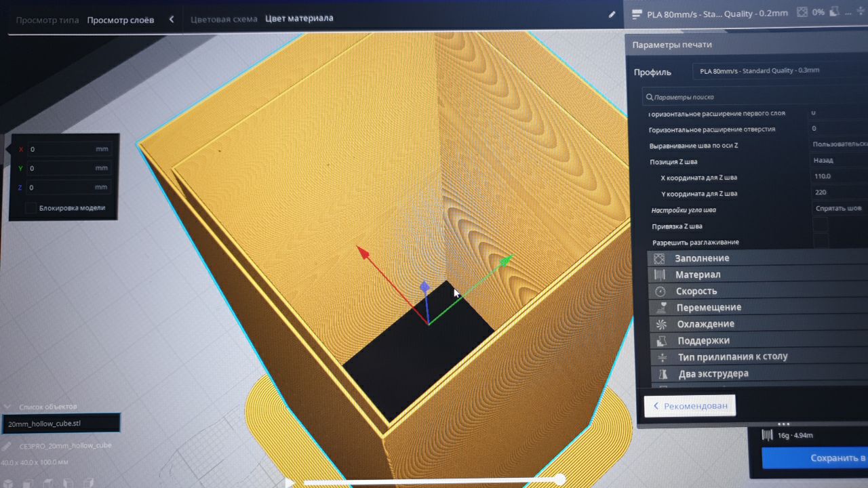The height and width of the screenshot is (488, 868).
Task: Click the magnifier icon in settings search
Action: point(650,97)
